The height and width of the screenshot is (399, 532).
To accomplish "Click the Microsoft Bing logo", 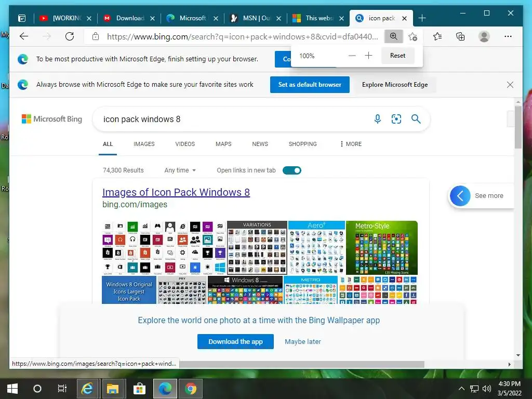I will click(x=52, y=119).
